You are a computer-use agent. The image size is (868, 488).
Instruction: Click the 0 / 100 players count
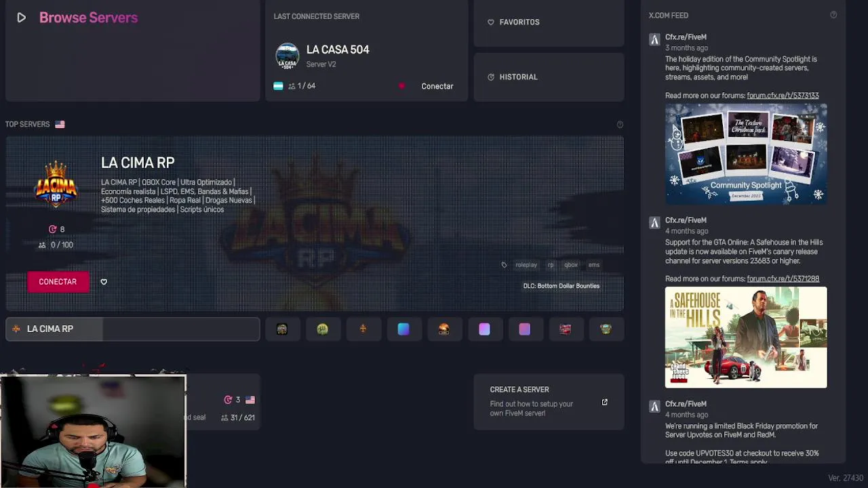pos(56,245)
